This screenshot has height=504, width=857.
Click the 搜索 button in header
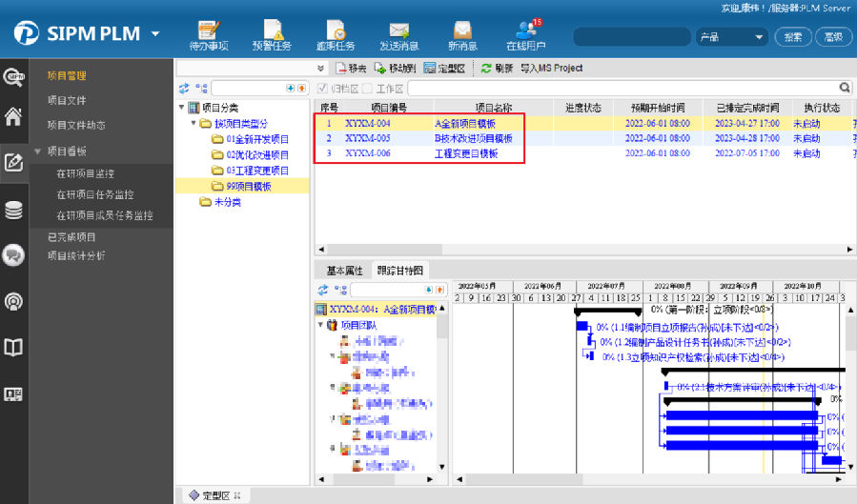pos(793,36)
